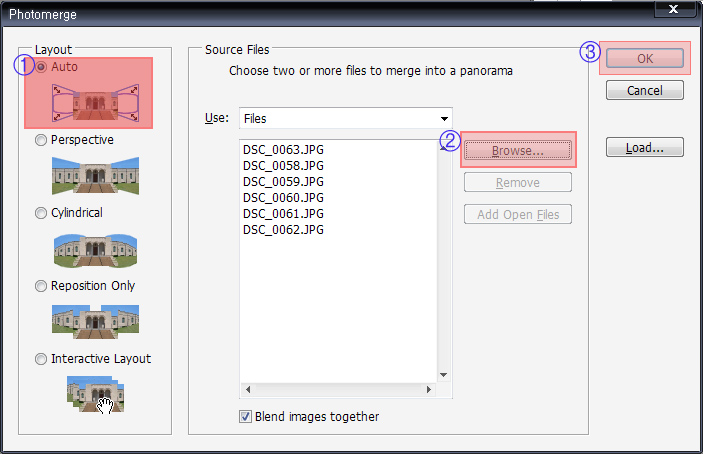Select the Interactive Layout radio button
Screen dimensions: 703x454
pos(41,359)
